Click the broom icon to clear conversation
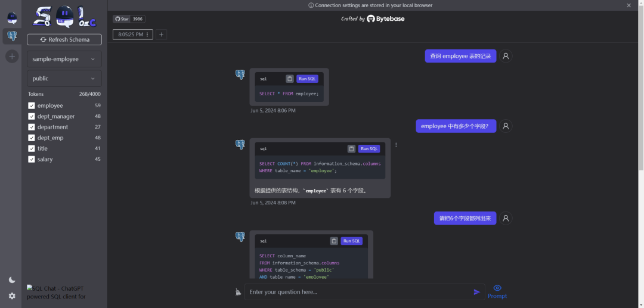 point(239,292)
